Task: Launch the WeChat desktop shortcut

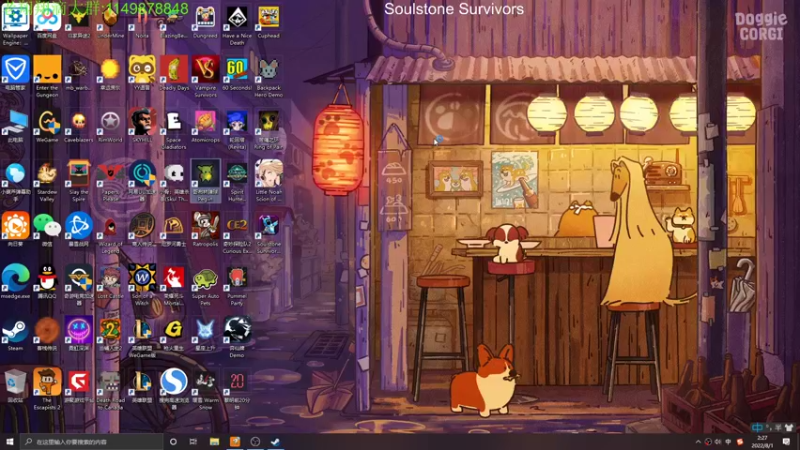Action: pyautogui.click(x=47, y=230)
